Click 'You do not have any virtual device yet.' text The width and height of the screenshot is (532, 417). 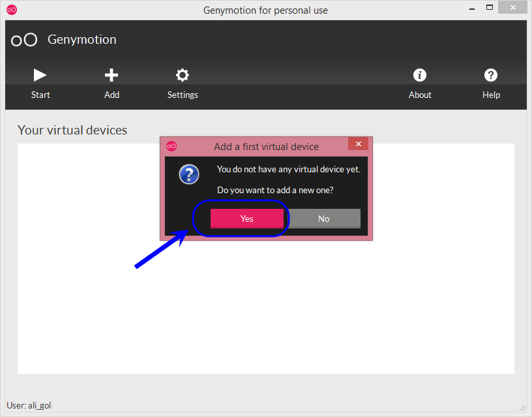288,170
